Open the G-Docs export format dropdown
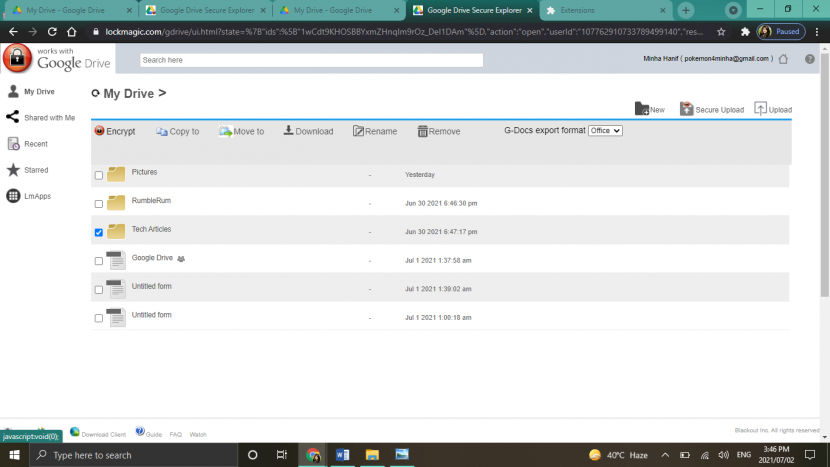The width and height of the screenshot is (830, 467). (x=605, y=131)
